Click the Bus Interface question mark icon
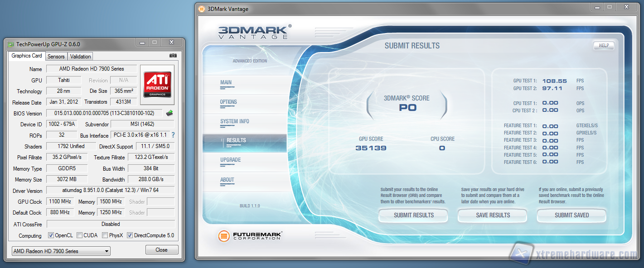Image resolution: width=644 pixels, height=268 pixels. [x=173, y=135]
